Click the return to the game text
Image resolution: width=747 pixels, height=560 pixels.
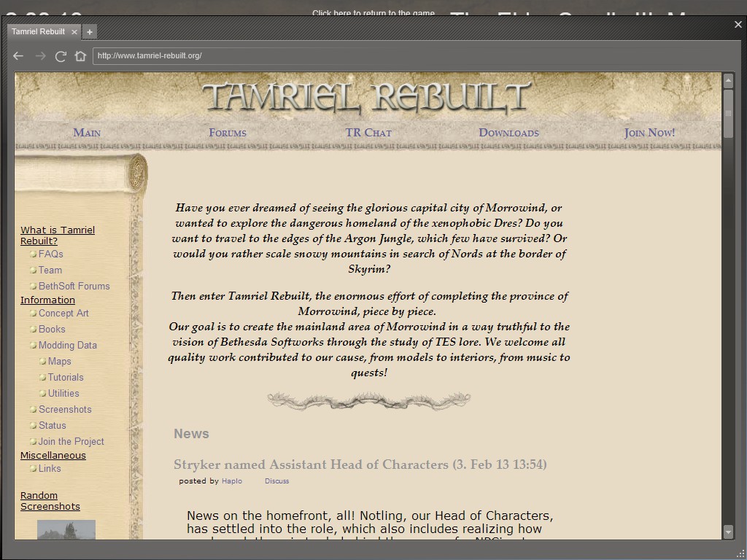click(x=373, y=13)
